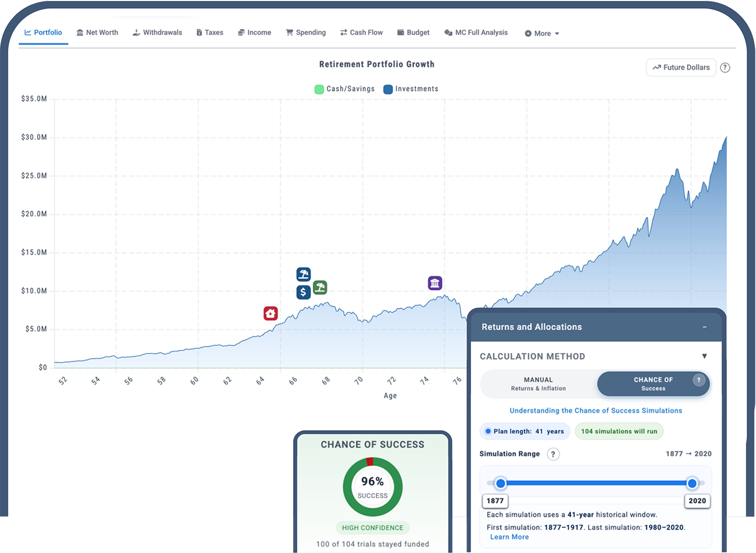Toggle the Investments legend swatch
This screenshot has height=553, width=756.
[x=388, y=89]
